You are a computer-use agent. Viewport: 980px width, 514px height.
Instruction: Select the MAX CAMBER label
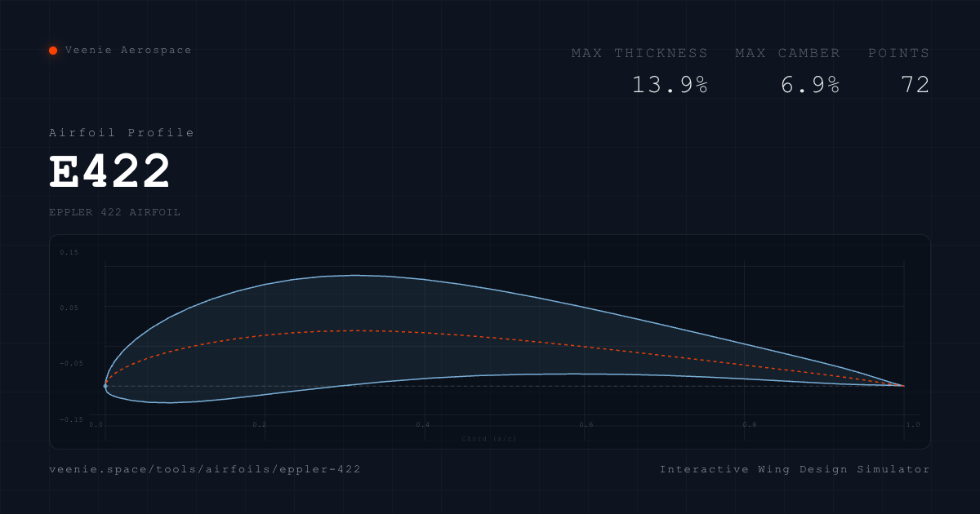pos(787,53)
